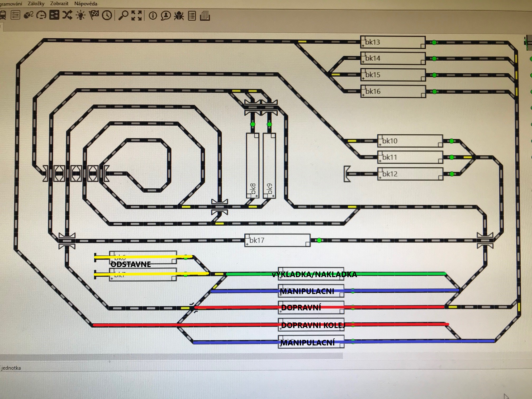532x399 pixels.
Task: Click the shuffle routes toolbar icon
Action: click(x=67, y=15)
